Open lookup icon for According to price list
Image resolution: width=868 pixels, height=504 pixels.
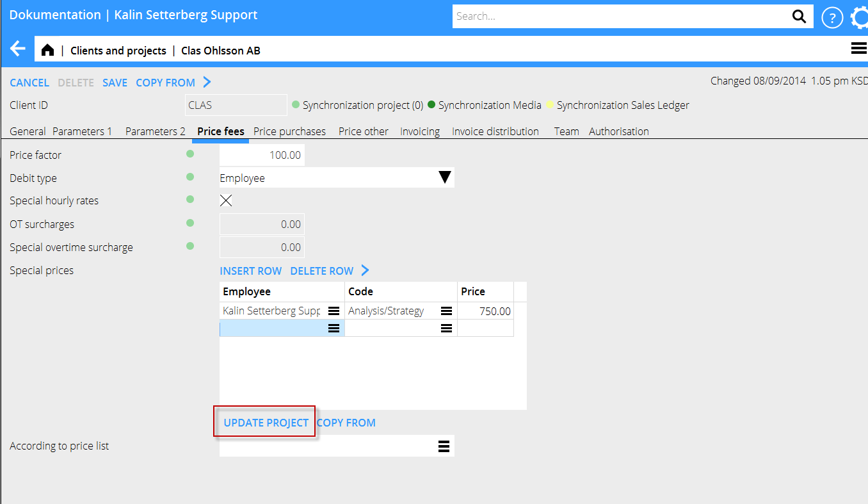tap(444, 446)
